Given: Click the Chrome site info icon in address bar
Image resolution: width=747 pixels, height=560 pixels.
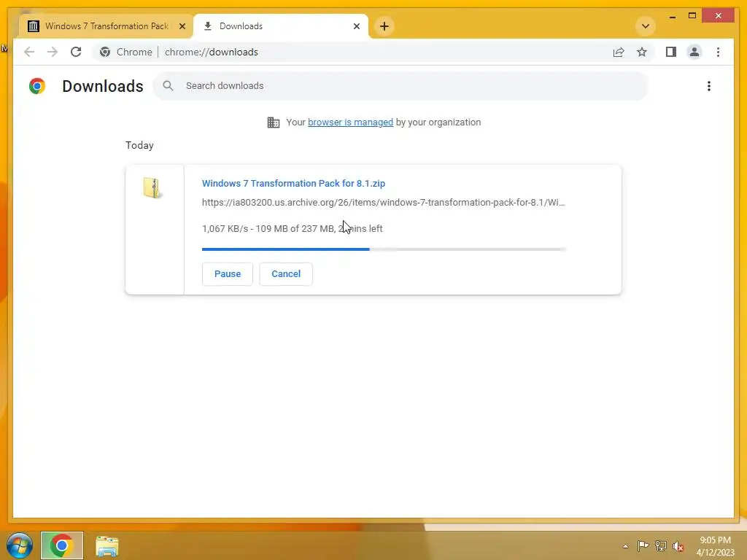Looking at the screenshot, I should pyautogui.click(x=105, y=52).
